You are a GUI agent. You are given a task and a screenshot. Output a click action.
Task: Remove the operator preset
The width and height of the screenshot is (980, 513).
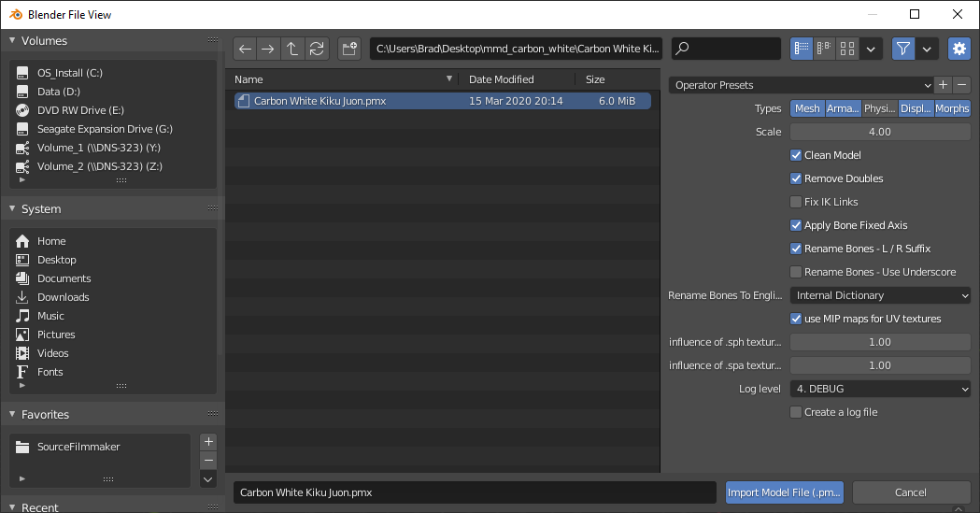pos(962,85)
